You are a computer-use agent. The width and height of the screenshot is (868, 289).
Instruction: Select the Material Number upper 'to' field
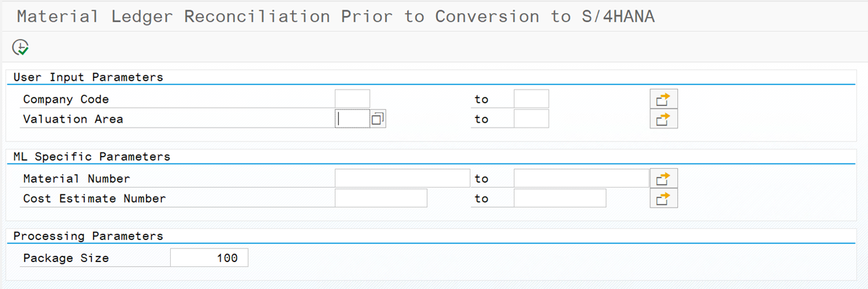[x=581, y=179]
